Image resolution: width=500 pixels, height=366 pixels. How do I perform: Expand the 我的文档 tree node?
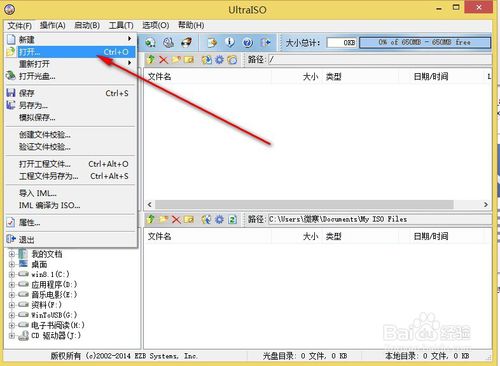click(x=12, y=254)
